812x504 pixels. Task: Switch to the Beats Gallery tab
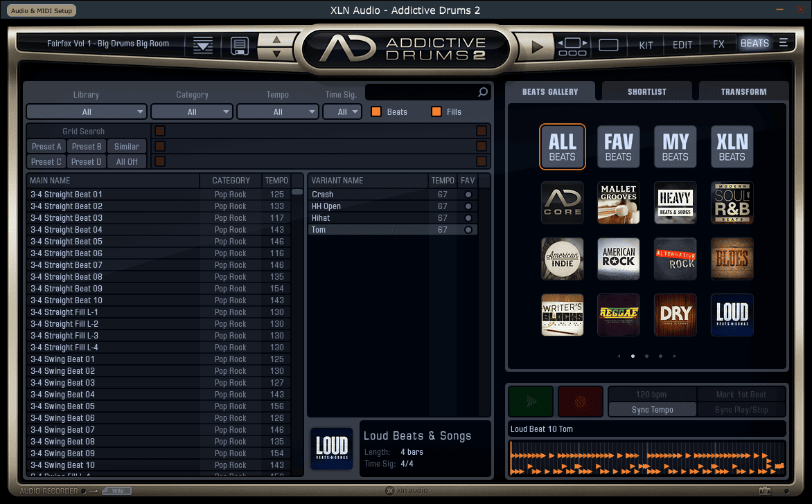click(x=550, y=91)
